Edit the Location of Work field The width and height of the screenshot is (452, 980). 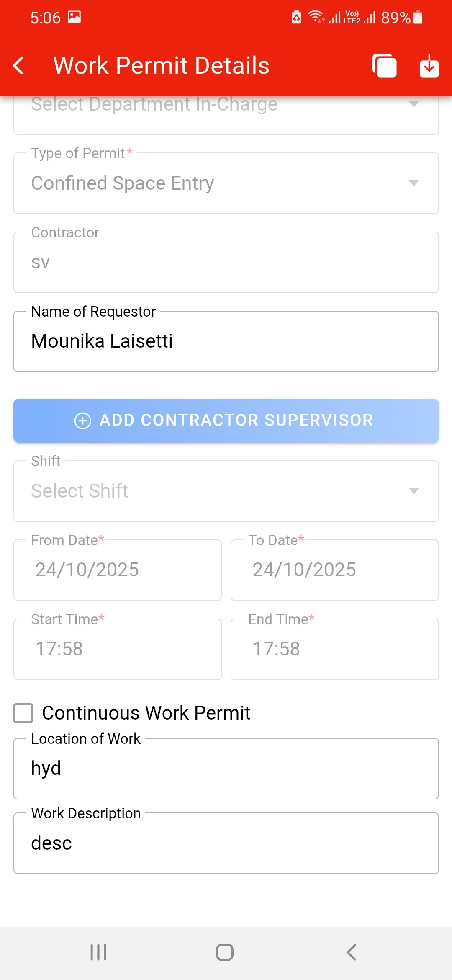[x=226, y=769]
